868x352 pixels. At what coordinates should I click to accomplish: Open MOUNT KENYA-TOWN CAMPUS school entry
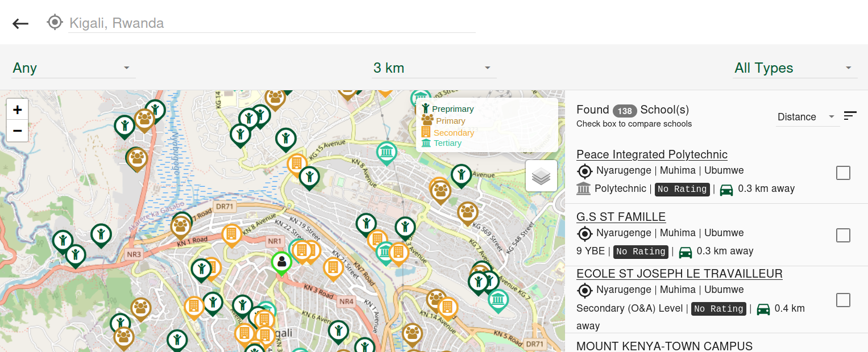click(x=664, y=346)
